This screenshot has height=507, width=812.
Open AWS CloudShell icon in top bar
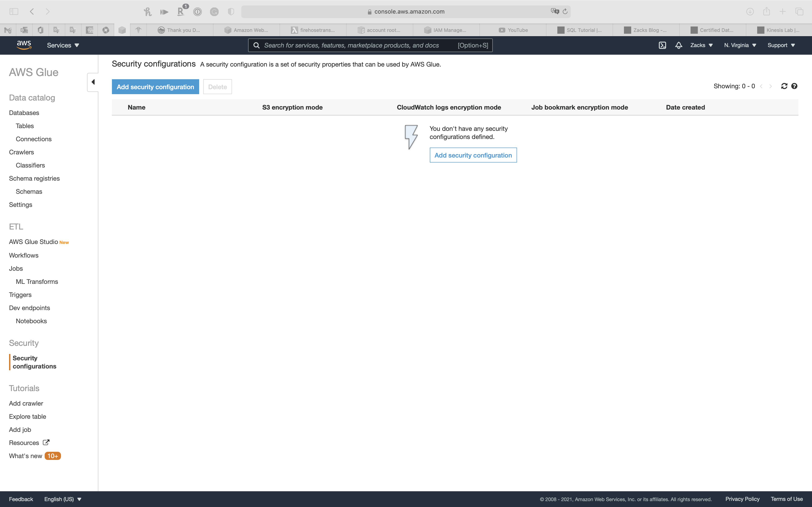(x=662, y=45)
